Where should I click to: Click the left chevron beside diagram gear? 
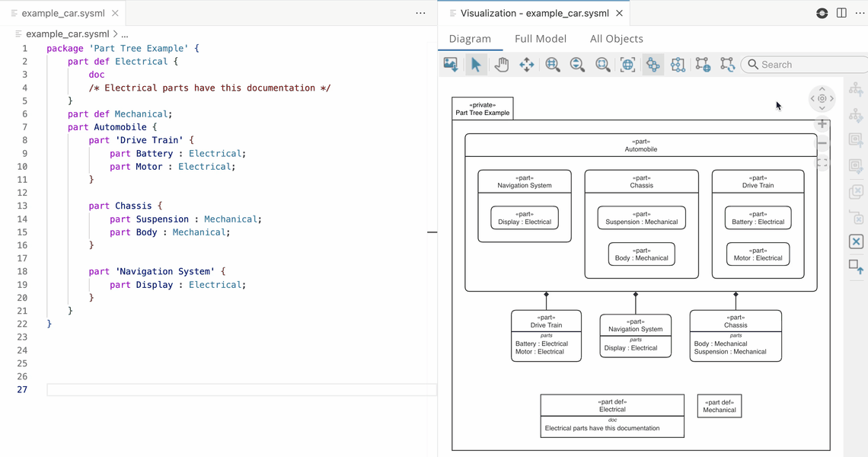[811, 98]
